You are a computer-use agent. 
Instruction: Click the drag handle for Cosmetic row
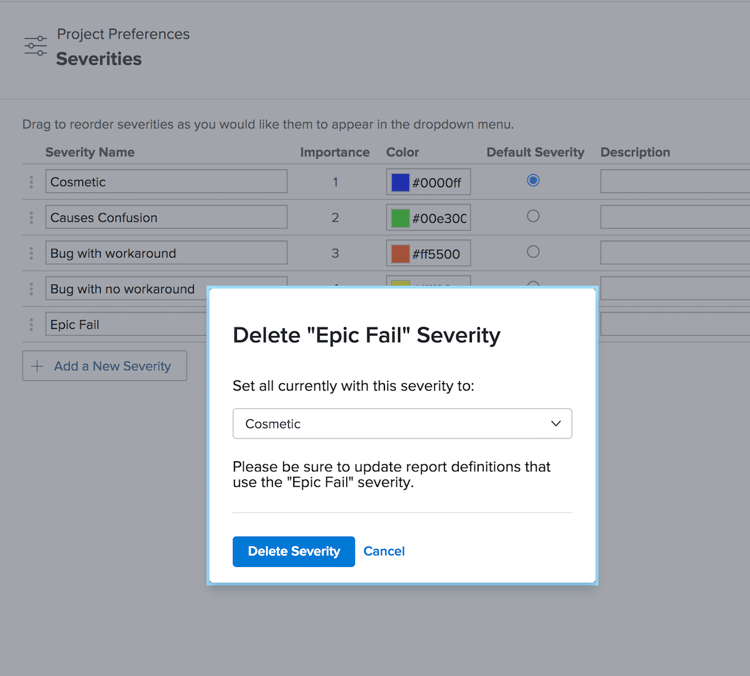[x=31, y=182]
